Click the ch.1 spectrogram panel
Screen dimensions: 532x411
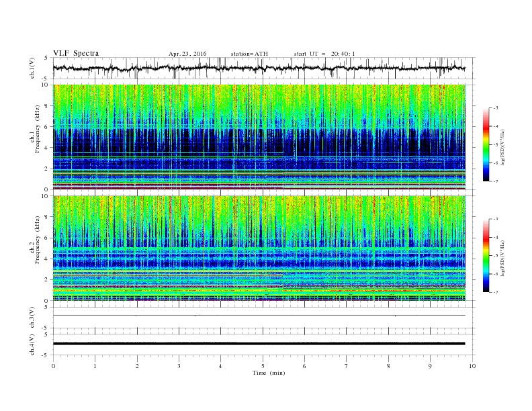pos(259,137)
